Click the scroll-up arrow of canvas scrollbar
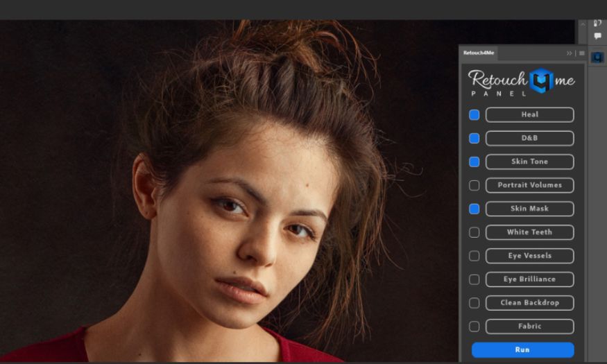This screenshot has width=607, height=364. point(583,25)
